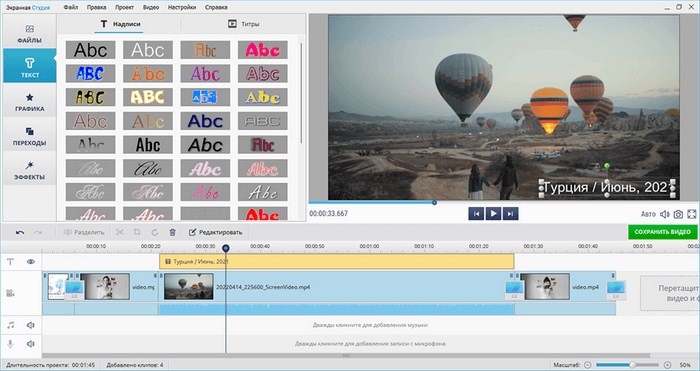700x371 pixels.
Task: Click the Редактировать button
Action: pyautogui.click(x=216, y=232)
